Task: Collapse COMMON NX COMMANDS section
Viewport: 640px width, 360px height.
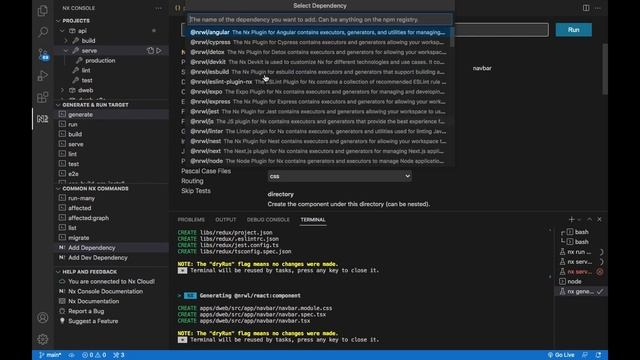Action: tap(58, 189)
